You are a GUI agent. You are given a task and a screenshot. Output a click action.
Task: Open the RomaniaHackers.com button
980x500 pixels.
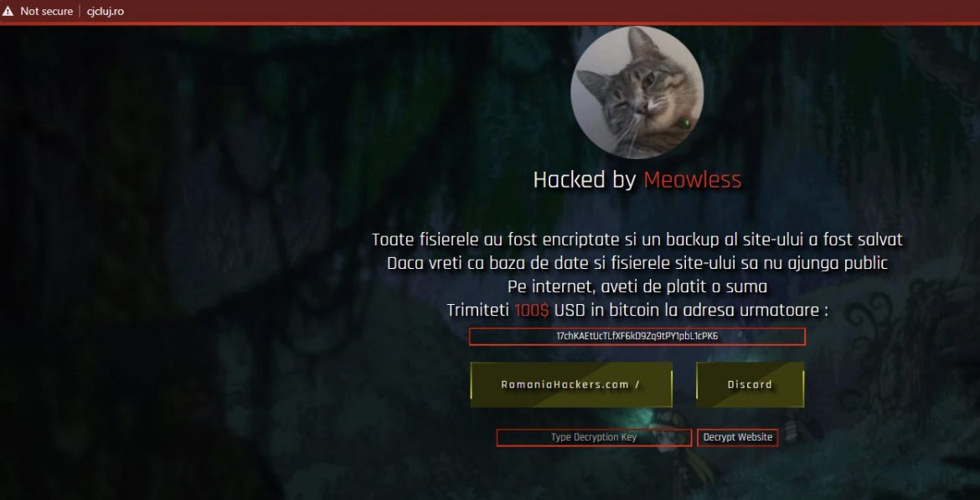(x=571, y=384)
